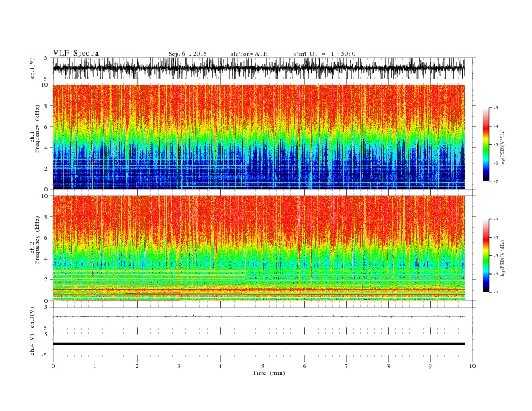Click time axis tick label "9"
Image resolution: width=532 pixels, height=411 pixels.
pyautogui.click(x=430, y=366)
